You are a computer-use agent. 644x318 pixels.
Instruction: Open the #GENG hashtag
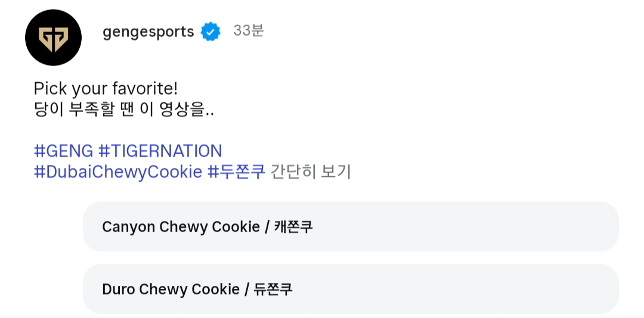click(63, 151)
